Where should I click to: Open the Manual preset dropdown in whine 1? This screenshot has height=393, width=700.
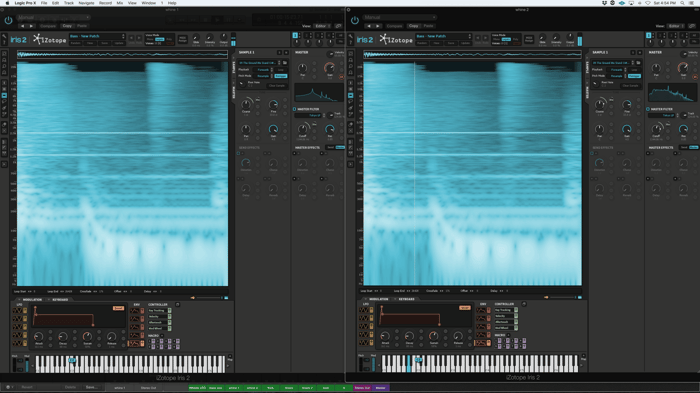(54, 17)
